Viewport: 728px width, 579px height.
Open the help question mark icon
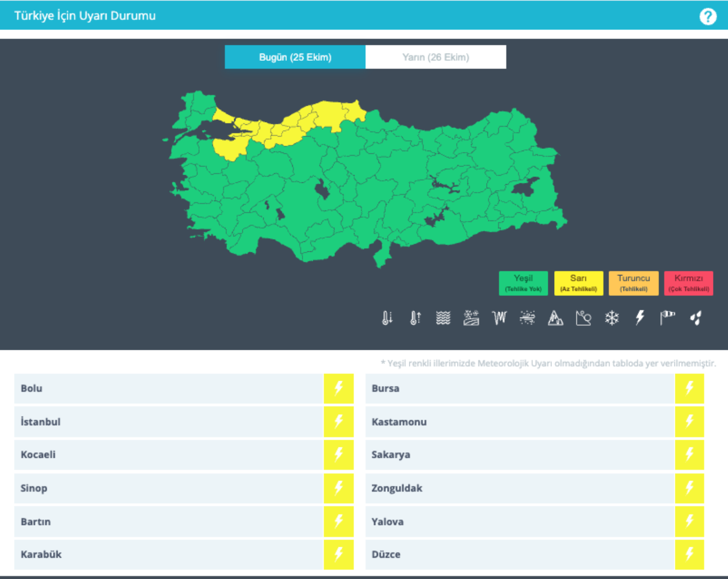[708, 17]
